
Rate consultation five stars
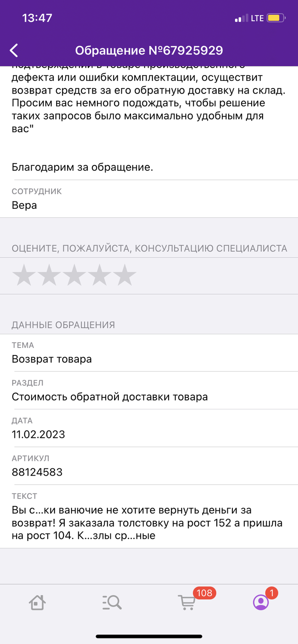[x=125, y=275]
